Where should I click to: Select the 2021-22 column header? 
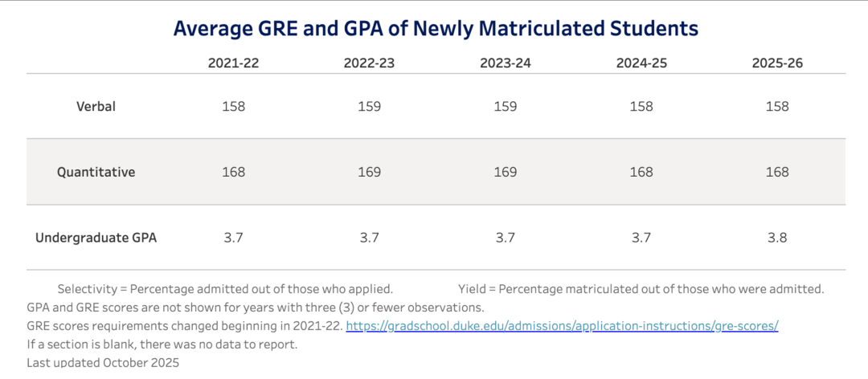click(x=233, y=63)
